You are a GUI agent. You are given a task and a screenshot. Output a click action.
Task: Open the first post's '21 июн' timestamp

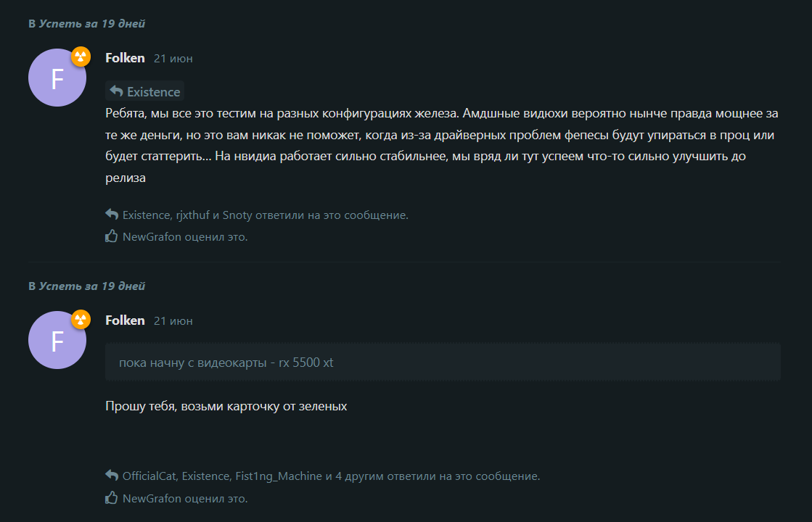(x=173, y=59)
